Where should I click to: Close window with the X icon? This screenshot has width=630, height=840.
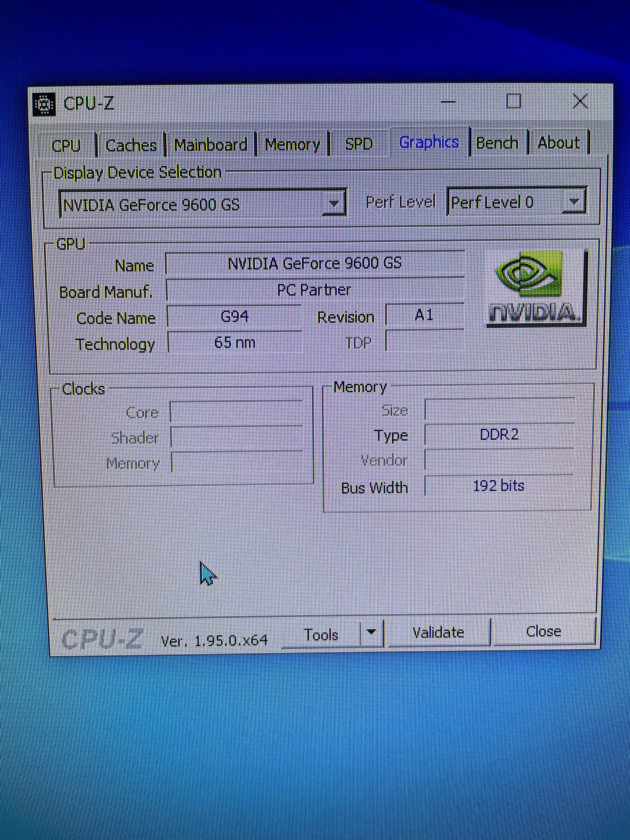coord(580,102)
